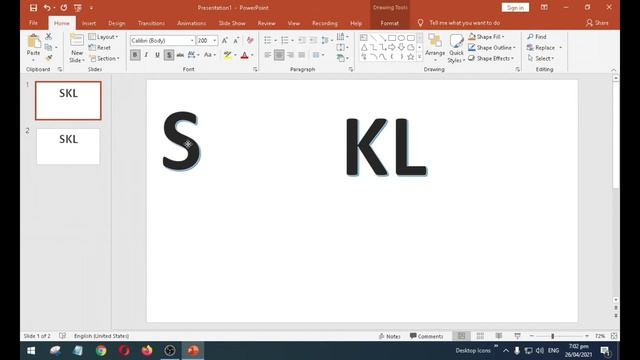Click the New Slide button
Viewport: 640px width, 360px height.
tap(77, 48)
